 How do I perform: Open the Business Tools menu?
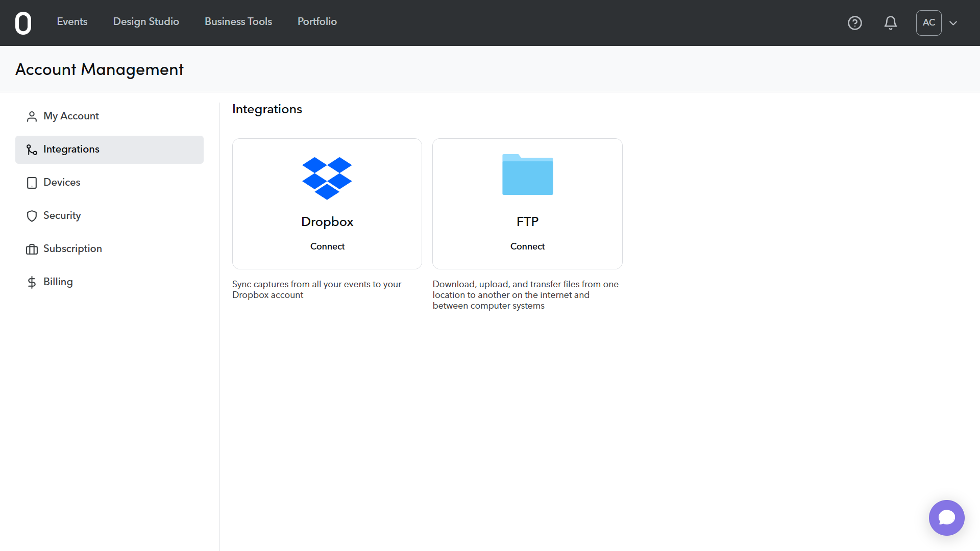coord(238,22)
